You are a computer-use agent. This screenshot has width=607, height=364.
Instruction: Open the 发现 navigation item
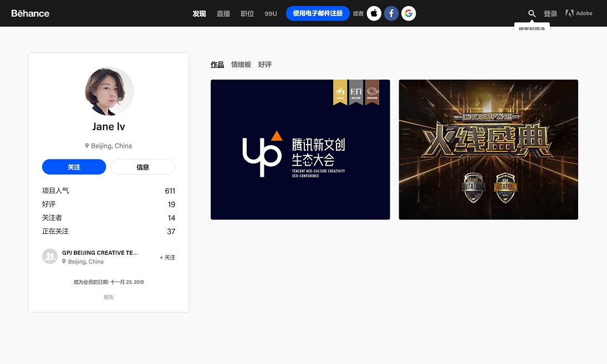pyautogui.click(x=200, y=13)
